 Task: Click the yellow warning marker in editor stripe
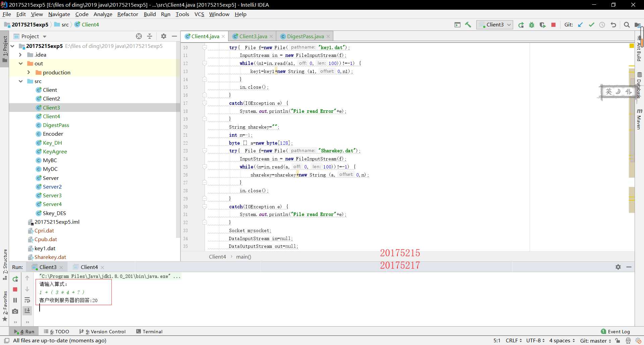coord(632,46)
